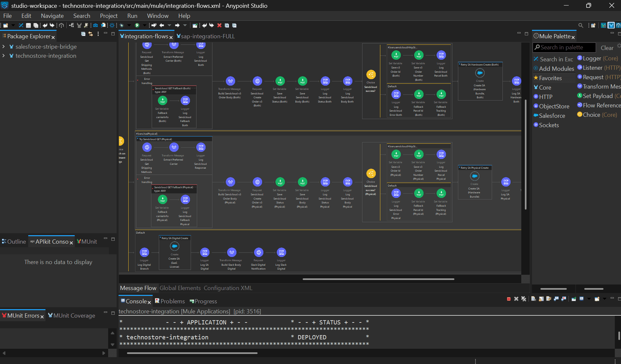The height and width of the screenshot is (364, 621).
Task: Select Salesforce module in palette
Action: [550, 115]
